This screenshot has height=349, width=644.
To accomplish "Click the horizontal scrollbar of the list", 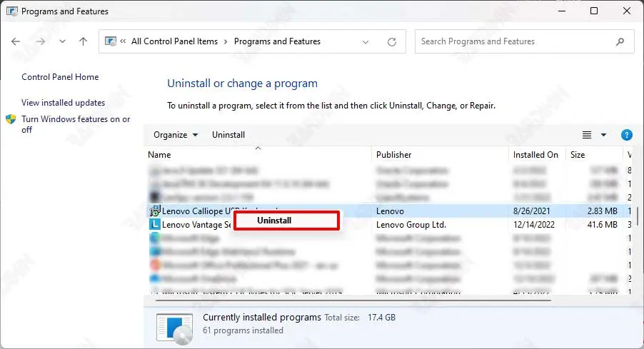I will [353, 300].
